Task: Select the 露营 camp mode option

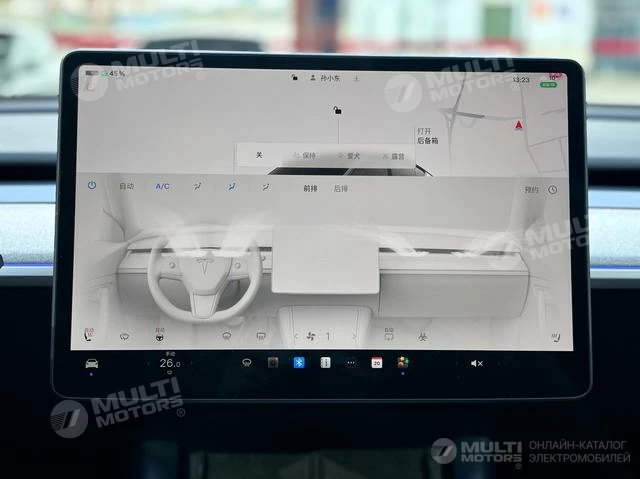Action: click(x=395, y=157)
